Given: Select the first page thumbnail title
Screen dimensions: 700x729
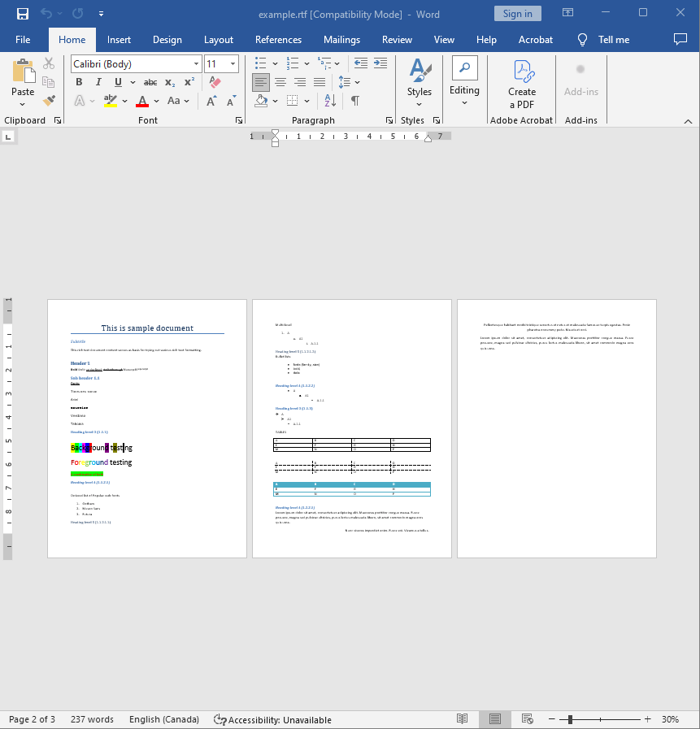Looking at the screenshot, I should [x=147, y=328].
